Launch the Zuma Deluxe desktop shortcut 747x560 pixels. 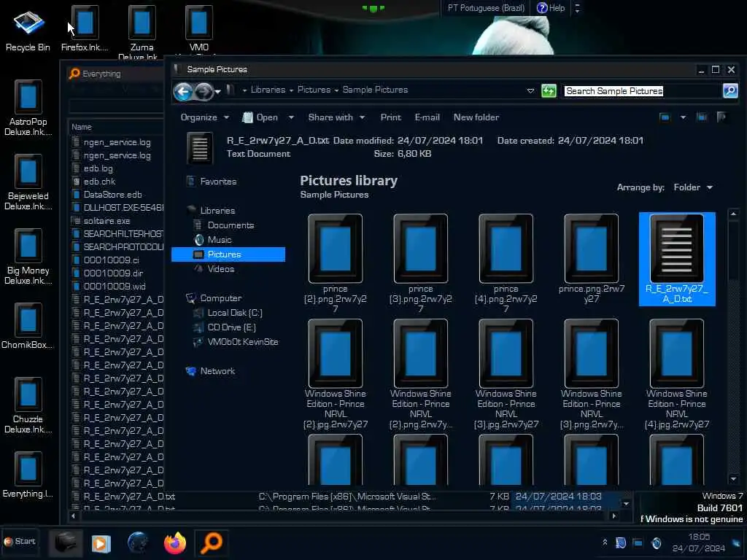click(x=142, y=32)
